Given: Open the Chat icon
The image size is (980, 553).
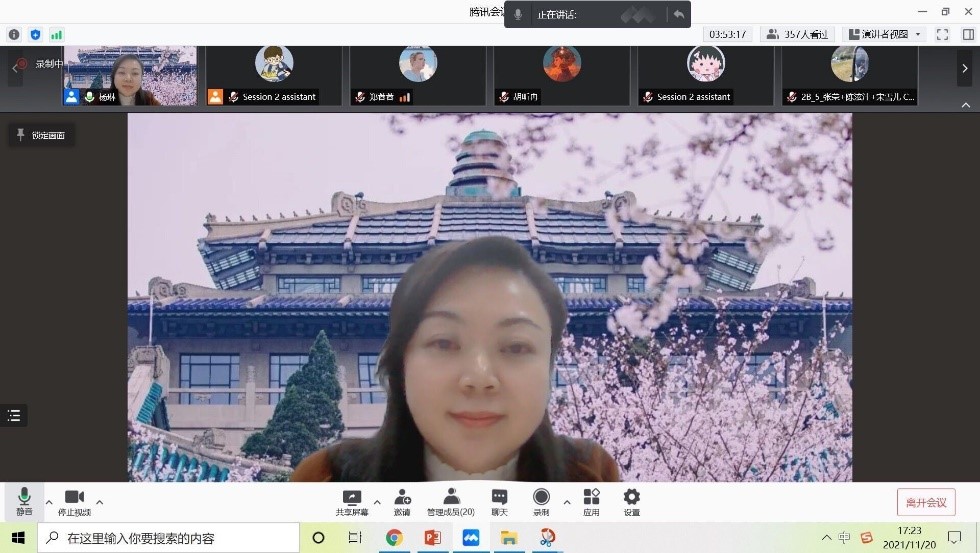Looking at the screenshot, I should click(x=499, y=501).
